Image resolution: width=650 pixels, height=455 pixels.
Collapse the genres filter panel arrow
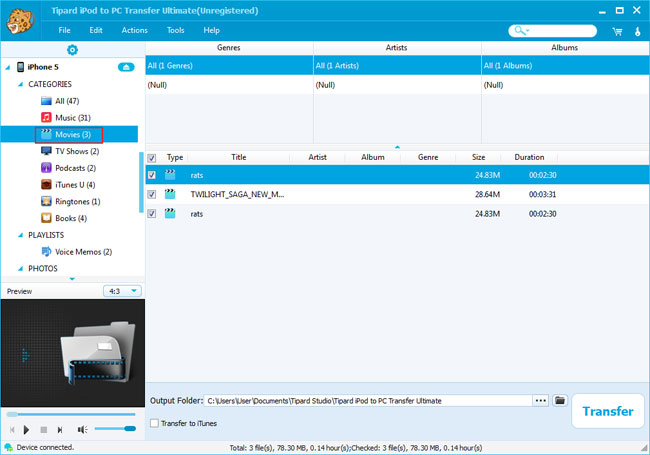click(397, 147)
